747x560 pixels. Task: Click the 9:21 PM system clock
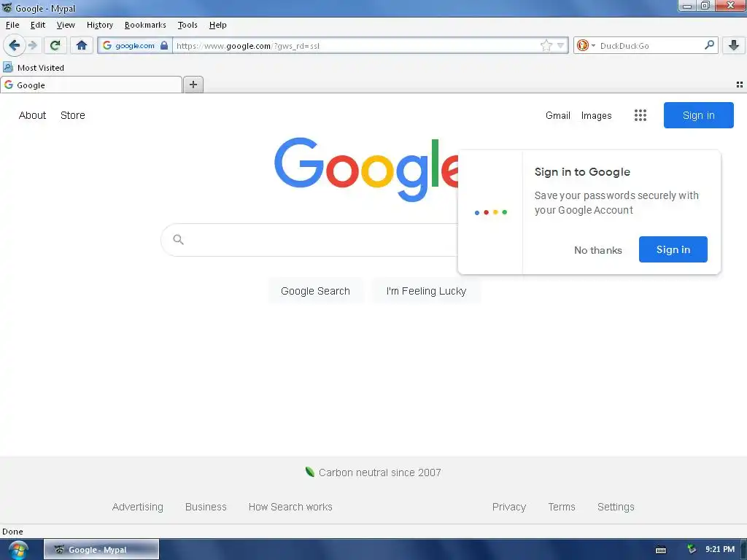point(720,549)
